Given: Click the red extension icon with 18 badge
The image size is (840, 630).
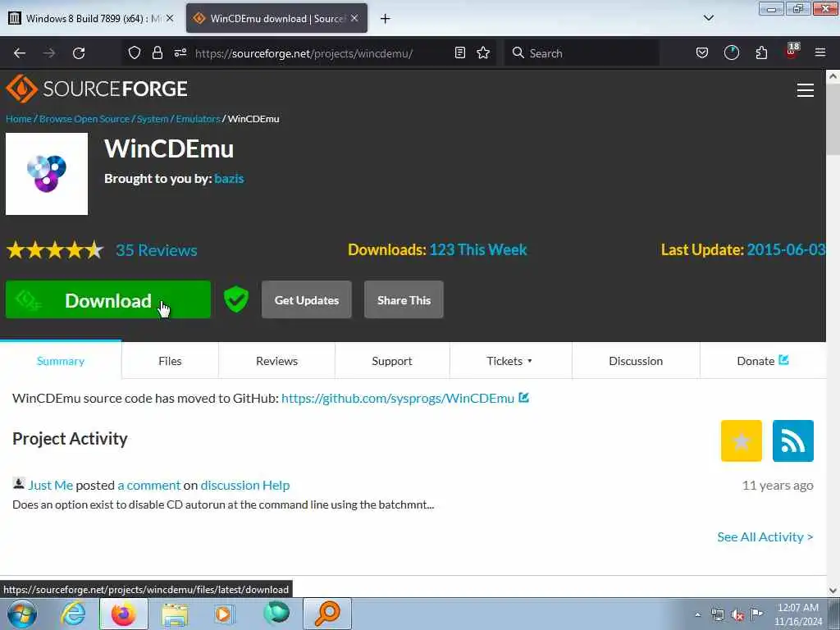Looking at the screenshot, I should (x=792, y=52).
